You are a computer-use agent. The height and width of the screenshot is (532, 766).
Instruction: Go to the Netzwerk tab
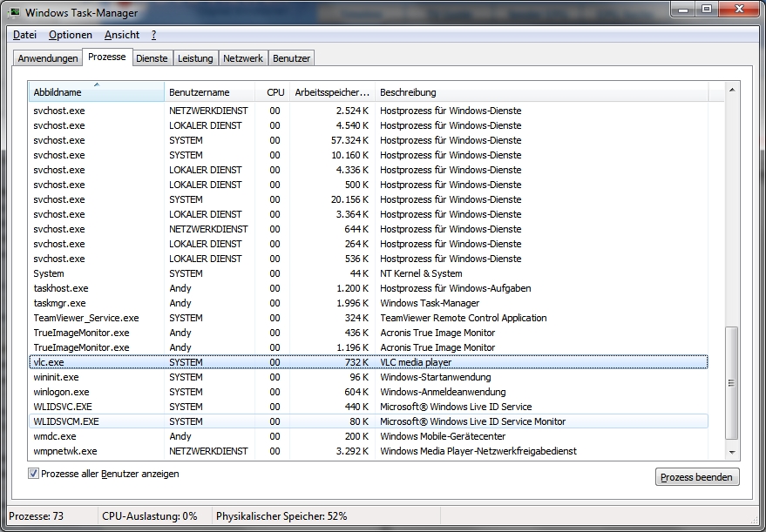point(243,58)
